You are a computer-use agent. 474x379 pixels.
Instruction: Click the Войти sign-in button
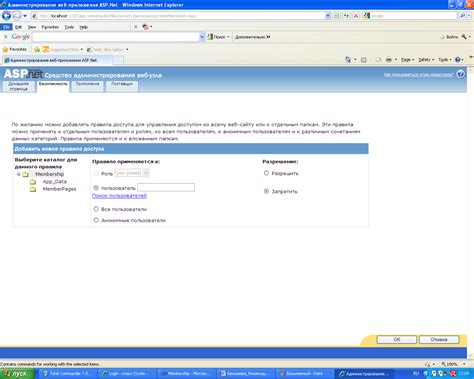point(450,37)
